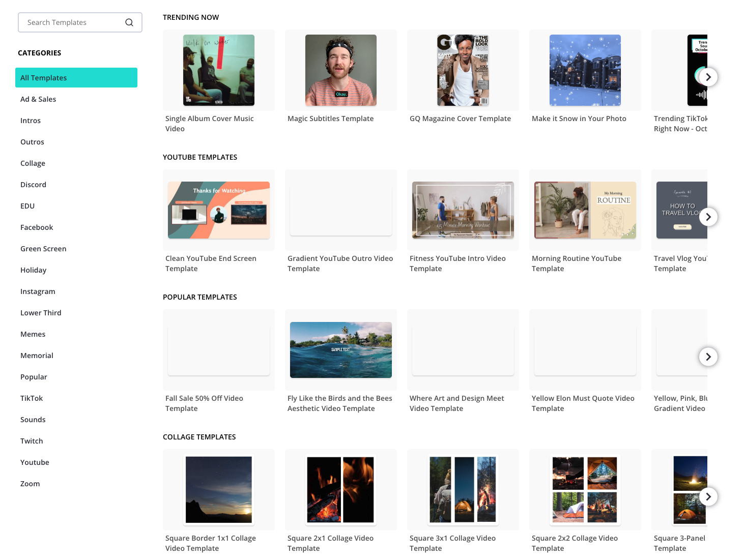The width and height of the screenshot is (745, 560).
Task: Click the magnifier search icon
Action: click(129, 22)
